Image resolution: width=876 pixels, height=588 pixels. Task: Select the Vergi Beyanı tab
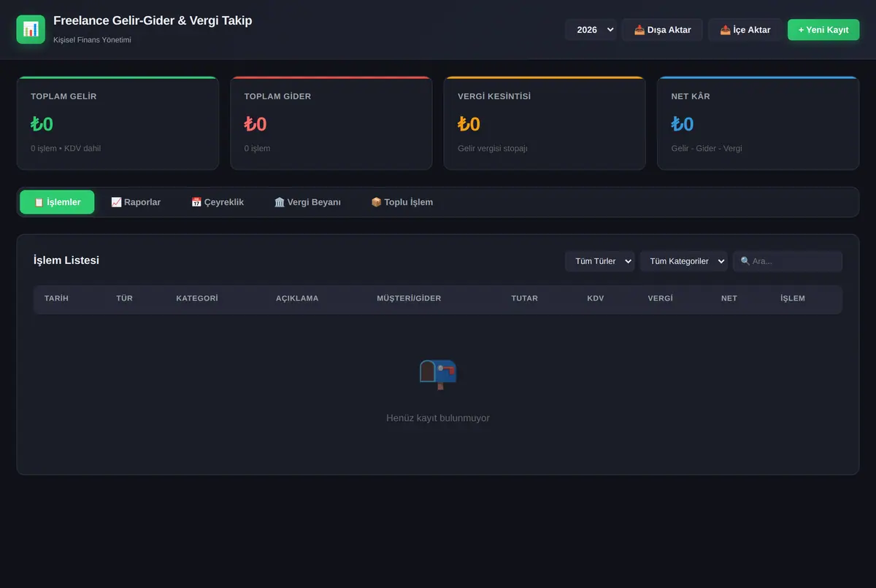coord(307,202)
